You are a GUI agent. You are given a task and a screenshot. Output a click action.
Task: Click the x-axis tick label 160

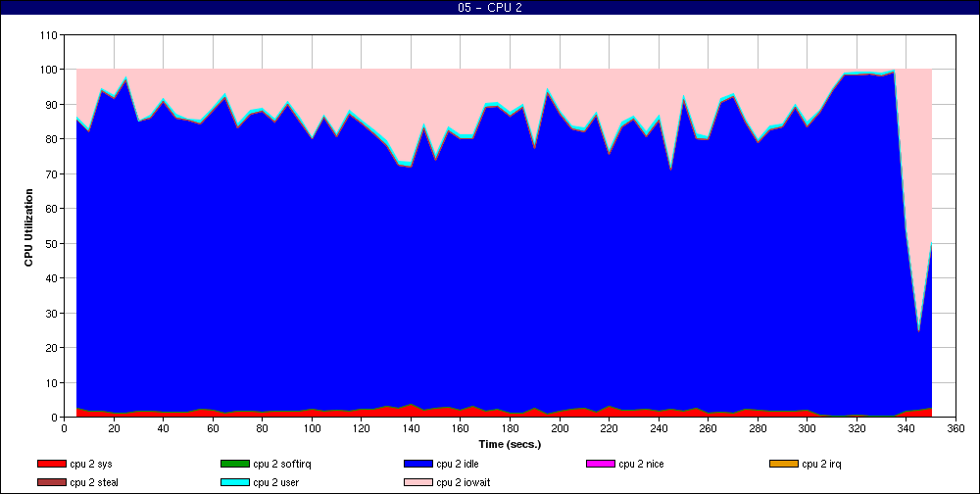[x=461, y=428]
